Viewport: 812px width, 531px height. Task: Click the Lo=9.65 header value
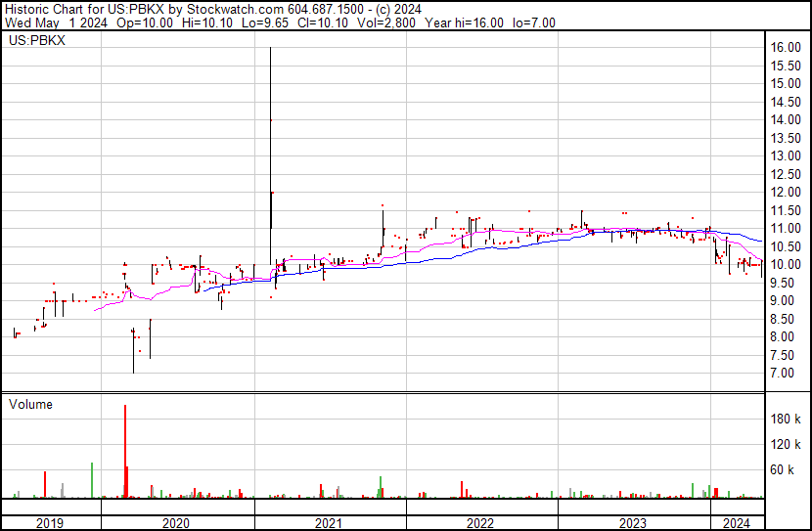265,22
